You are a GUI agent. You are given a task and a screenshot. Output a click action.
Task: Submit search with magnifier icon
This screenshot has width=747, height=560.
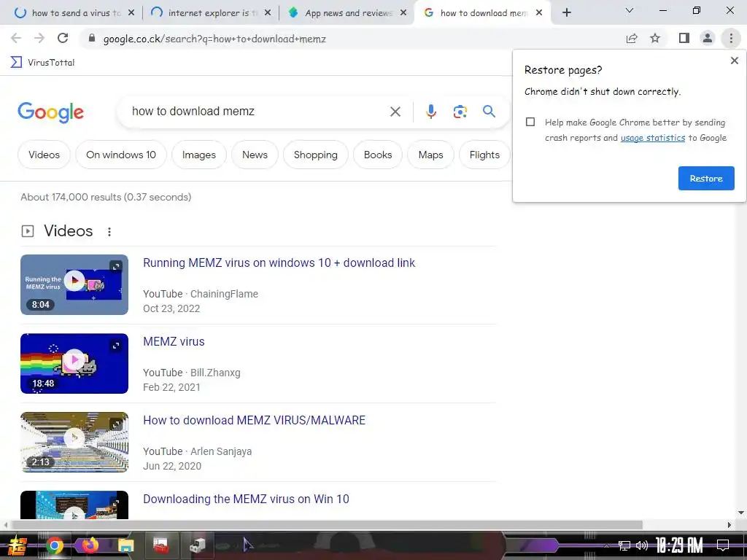(489, 112)
